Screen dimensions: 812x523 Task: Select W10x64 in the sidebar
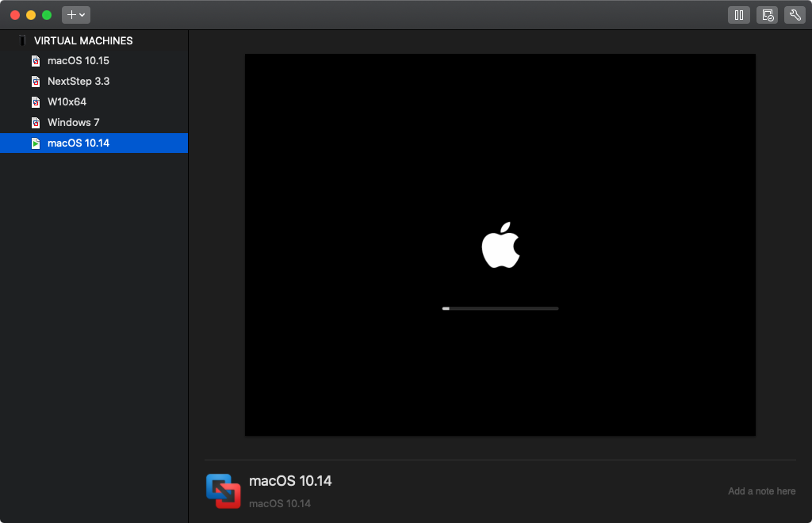pos(67,101)
